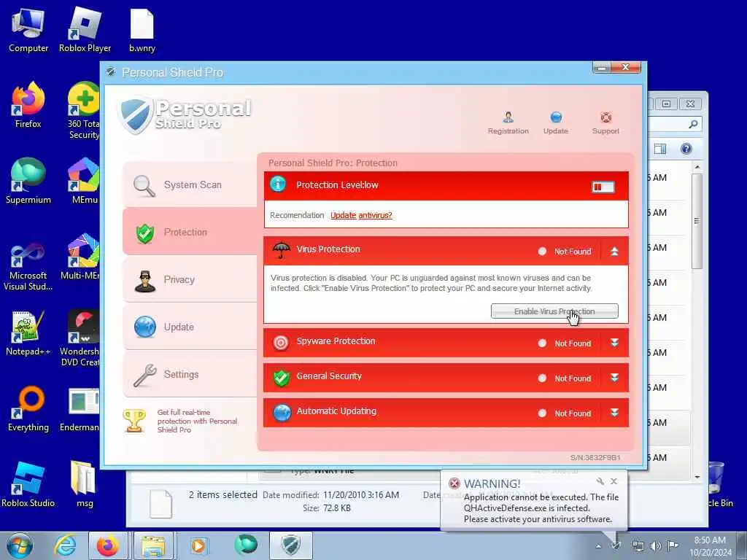Image resolution: width=747 pixels, height=560 pixels.
Task: Click Get full real-time protection link
Action: coord(197,421)
